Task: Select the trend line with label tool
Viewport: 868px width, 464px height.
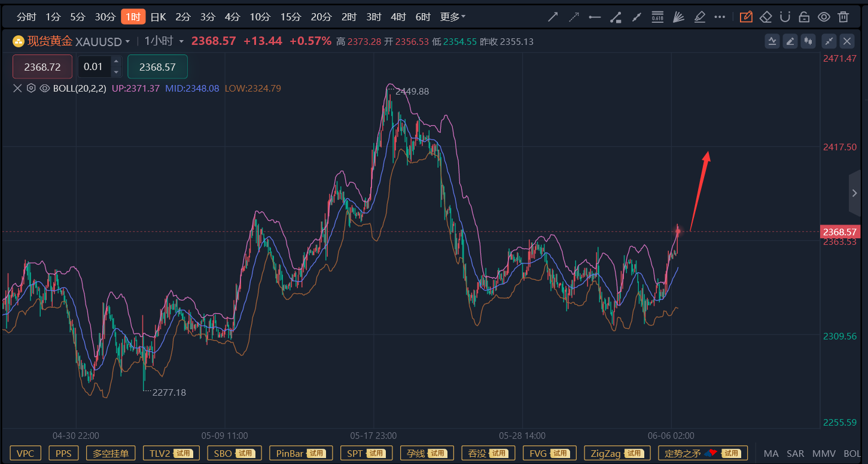Action: coord(616,17)
